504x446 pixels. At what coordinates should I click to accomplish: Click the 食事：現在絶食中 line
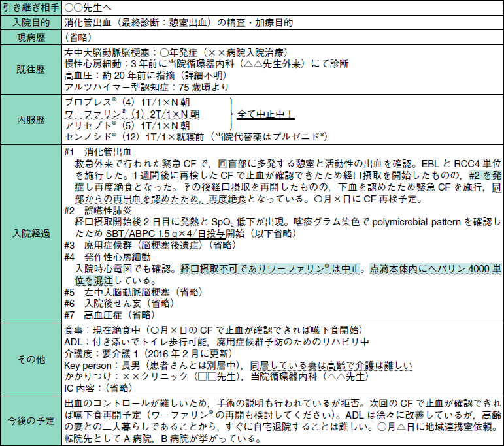(214, 330)
